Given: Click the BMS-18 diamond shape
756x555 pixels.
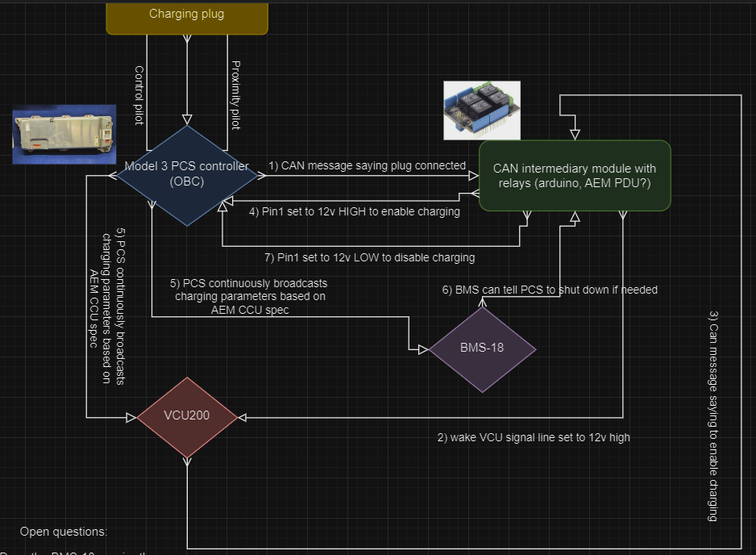Looking at the screenshot, I should 483,348.
